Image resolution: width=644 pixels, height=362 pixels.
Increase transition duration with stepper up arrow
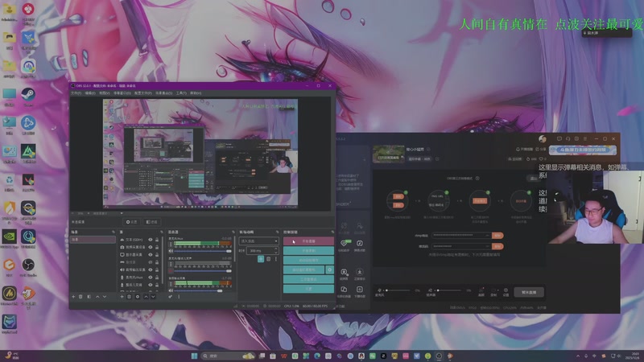point(275,249)
